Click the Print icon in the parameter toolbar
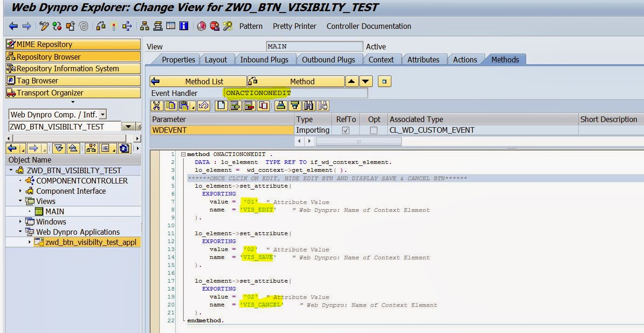 point(280,106)
